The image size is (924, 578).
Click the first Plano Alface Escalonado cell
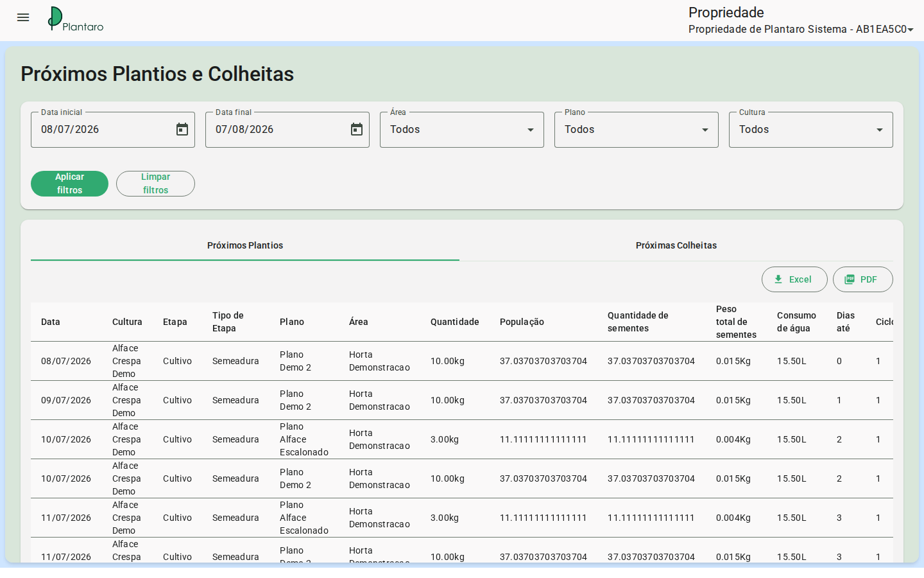pyautogui.click(x=304, y=439)
